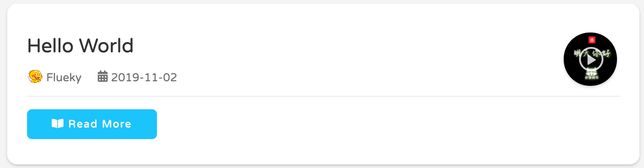Image resolution: width=644 pixels, height=168 pixels.
Task: Click the horizontal divider under post metadata
Action: pos(324,96)
